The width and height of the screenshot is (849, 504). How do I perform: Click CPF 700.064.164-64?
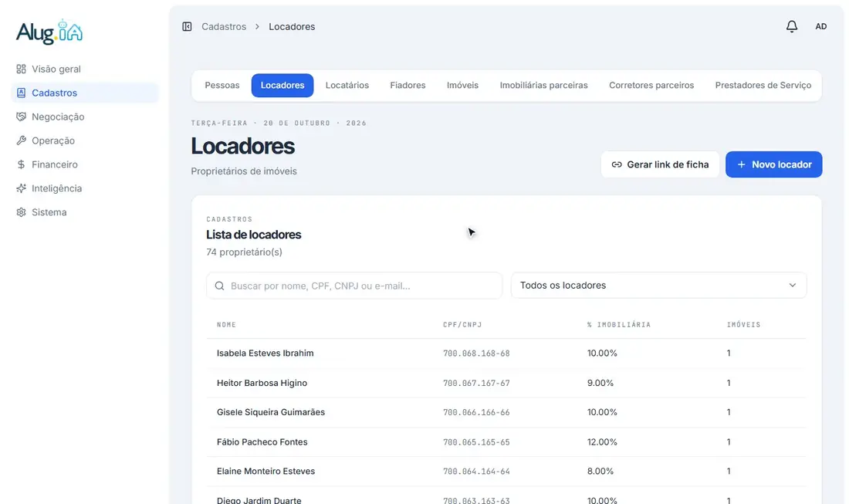tap(476, 472)
